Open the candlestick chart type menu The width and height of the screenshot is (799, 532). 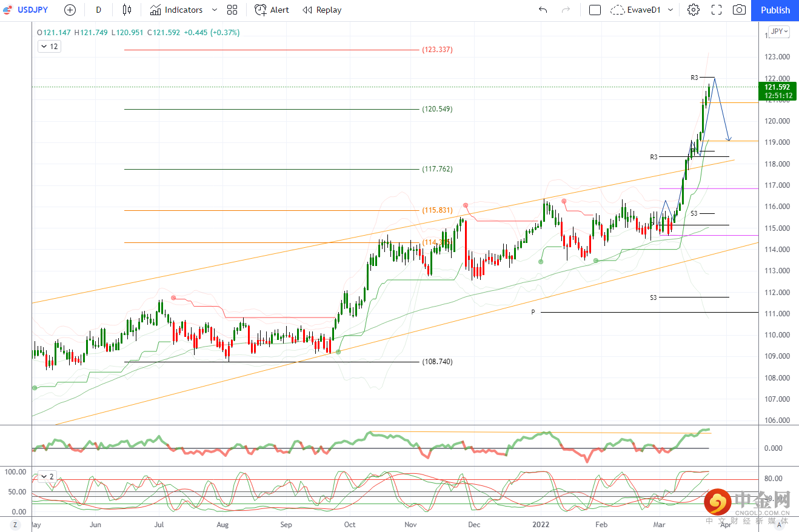pos(127,10)
